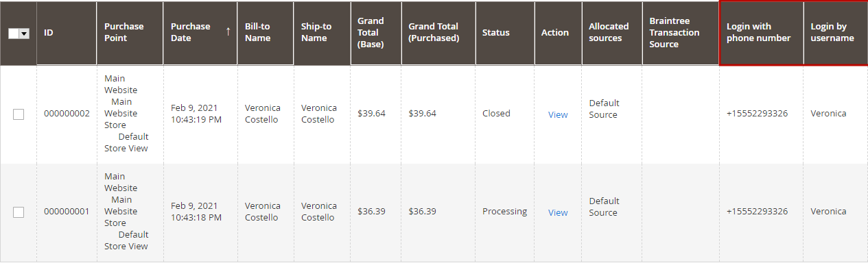Click Login with phone number header
This screenshot has height=263, width=868.
coord(761,33)
